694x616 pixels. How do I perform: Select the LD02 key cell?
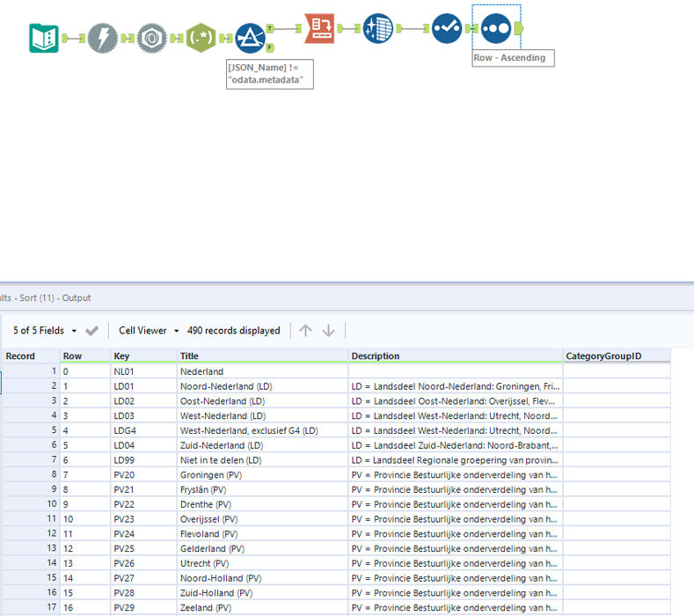tap(143, 401)
